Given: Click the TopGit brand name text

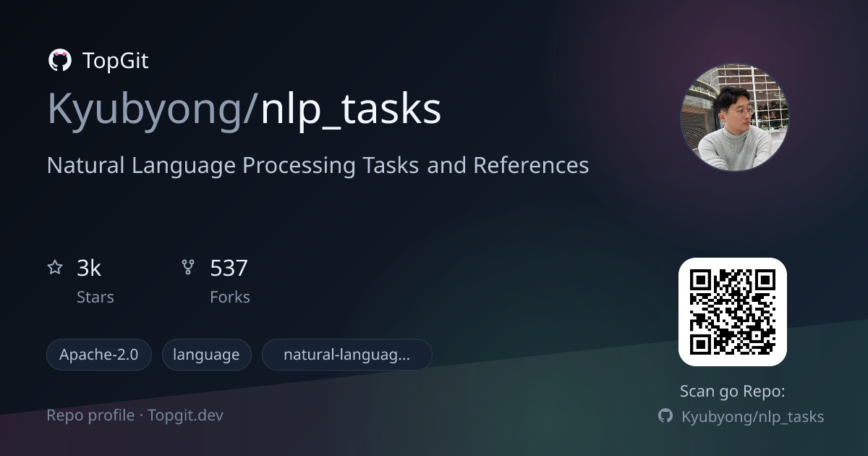Looking at the screenshot, I should coord(115,61).
